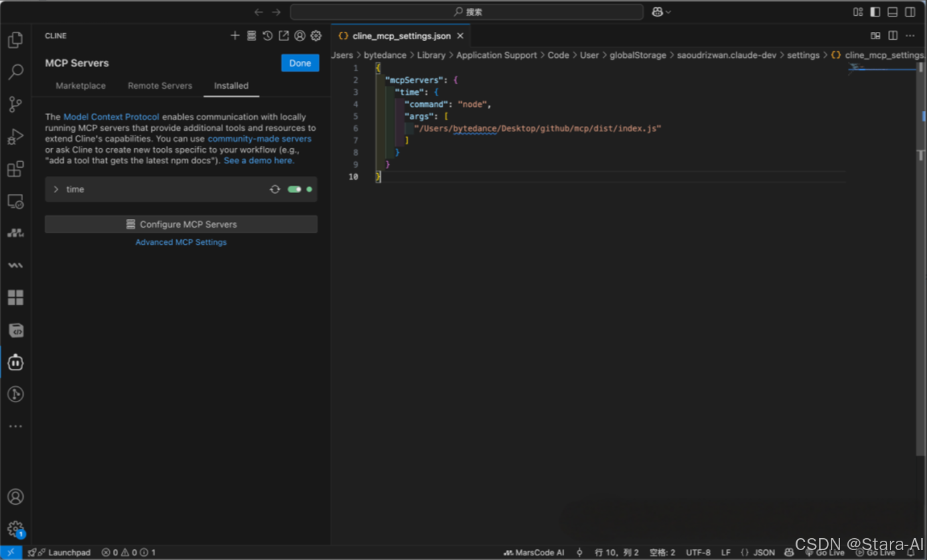Open the Git Graph activity bar icon
Viewport: 927px width, 560px height.
(x=15, y=394)
